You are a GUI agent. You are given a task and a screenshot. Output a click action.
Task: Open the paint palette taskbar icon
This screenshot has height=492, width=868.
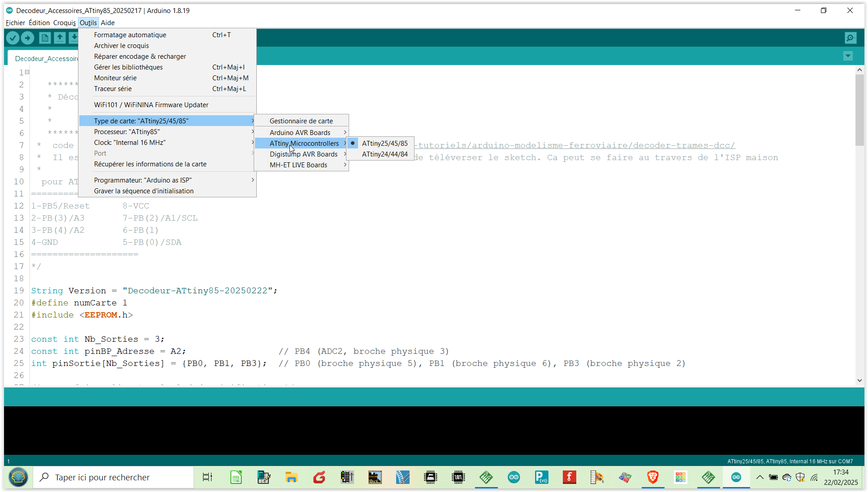coord(597,477)
